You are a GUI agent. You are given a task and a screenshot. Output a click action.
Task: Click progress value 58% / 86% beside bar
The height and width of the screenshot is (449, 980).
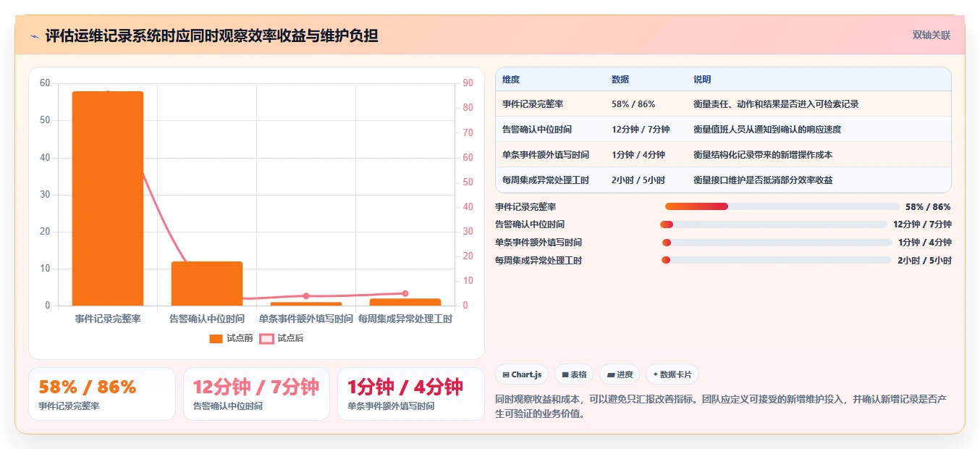click(928, 207)
